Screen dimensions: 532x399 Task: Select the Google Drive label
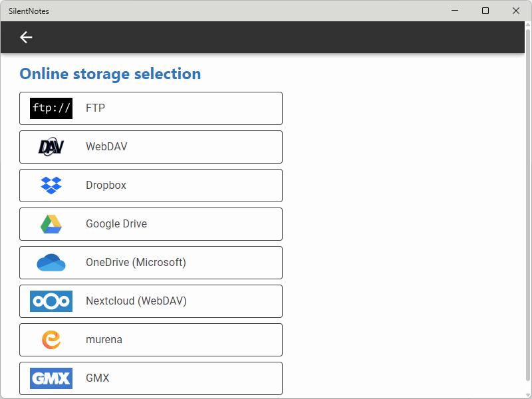(x=116, y=224)
